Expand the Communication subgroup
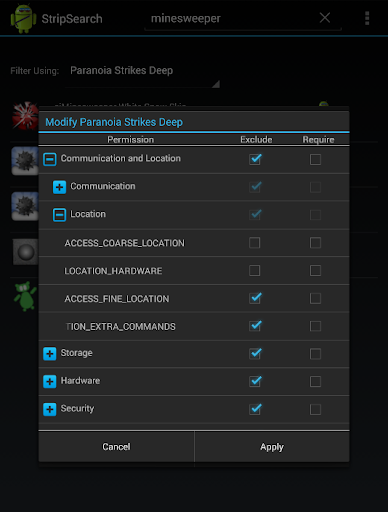 click(x=59, y=187)
